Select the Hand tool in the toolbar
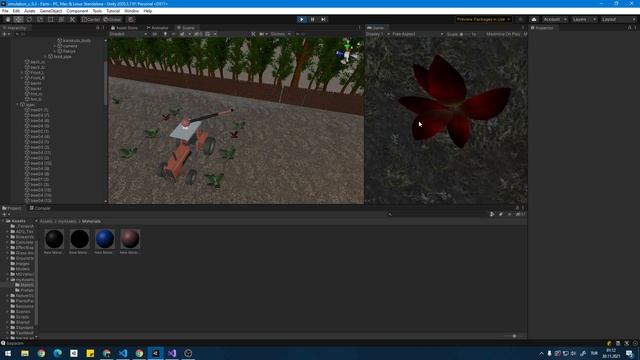 [x=8, y=19]
